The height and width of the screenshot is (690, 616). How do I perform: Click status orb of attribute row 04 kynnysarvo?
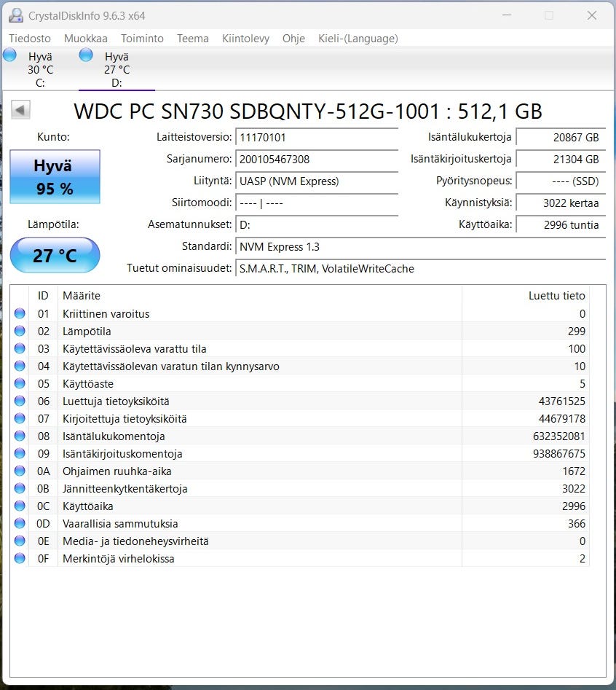click(20, 366)
